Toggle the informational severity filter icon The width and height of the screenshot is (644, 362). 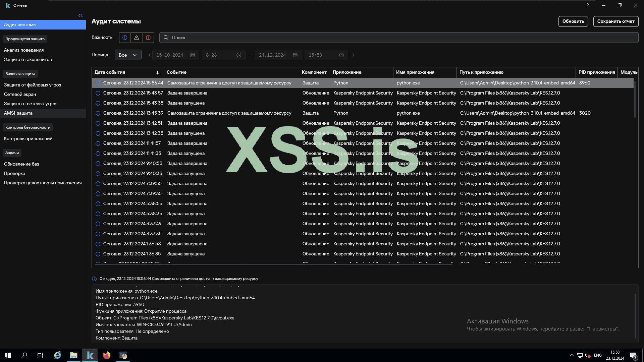coord(125,38)
